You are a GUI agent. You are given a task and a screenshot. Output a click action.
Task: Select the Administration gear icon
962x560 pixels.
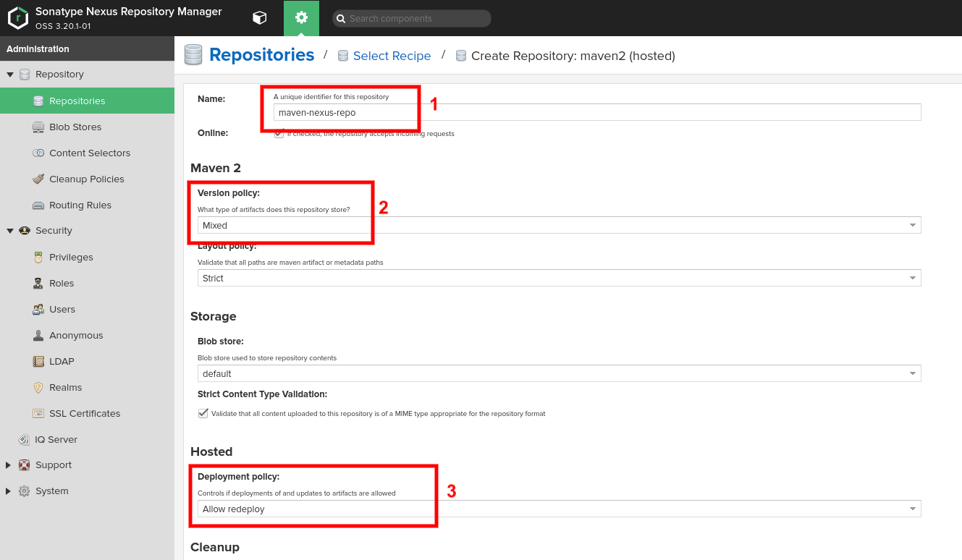[301, 18]
